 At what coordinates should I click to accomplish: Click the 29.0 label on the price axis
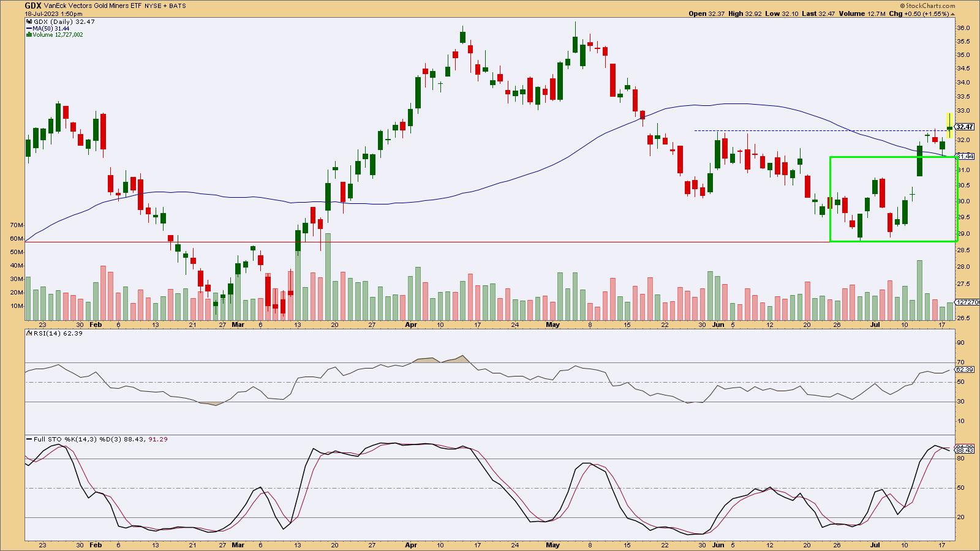(963, 234)
